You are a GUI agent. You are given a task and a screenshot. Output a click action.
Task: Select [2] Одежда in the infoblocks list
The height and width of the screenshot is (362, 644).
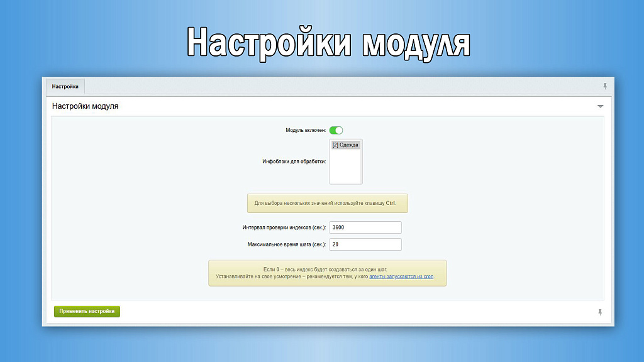tap(345, 145)
